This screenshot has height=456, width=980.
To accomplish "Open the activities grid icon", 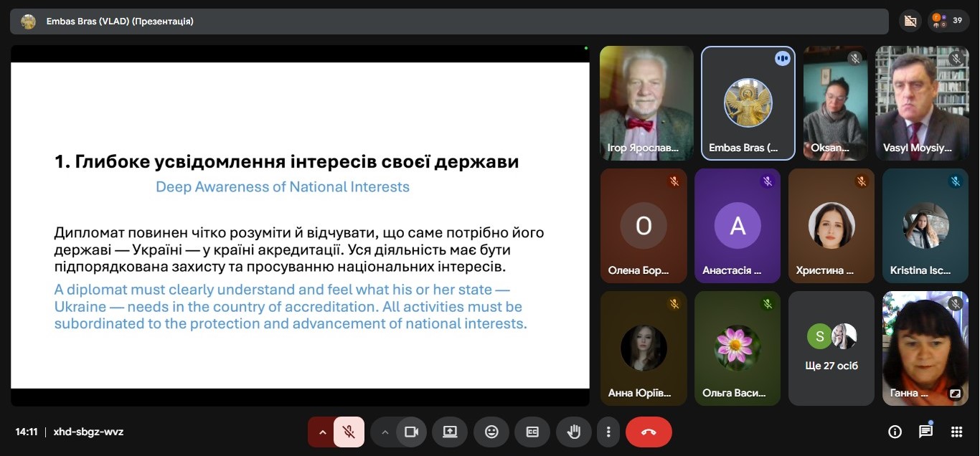I will click(956, 432).
